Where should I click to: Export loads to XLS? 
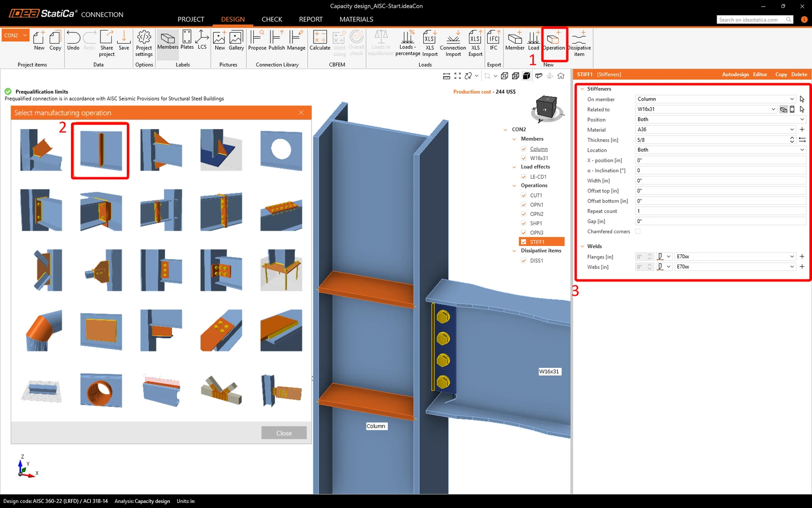click(476, 43)
